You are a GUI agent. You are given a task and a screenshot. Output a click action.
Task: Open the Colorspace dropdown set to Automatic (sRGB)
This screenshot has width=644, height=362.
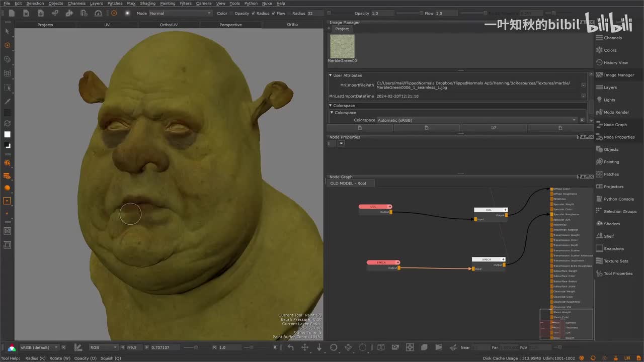tap(476, 120)
